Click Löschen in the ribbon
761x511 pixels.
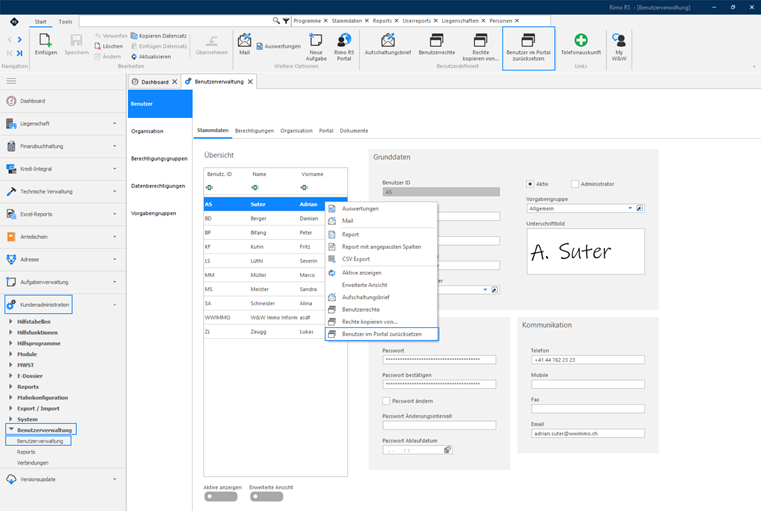[x=109, y=46]
